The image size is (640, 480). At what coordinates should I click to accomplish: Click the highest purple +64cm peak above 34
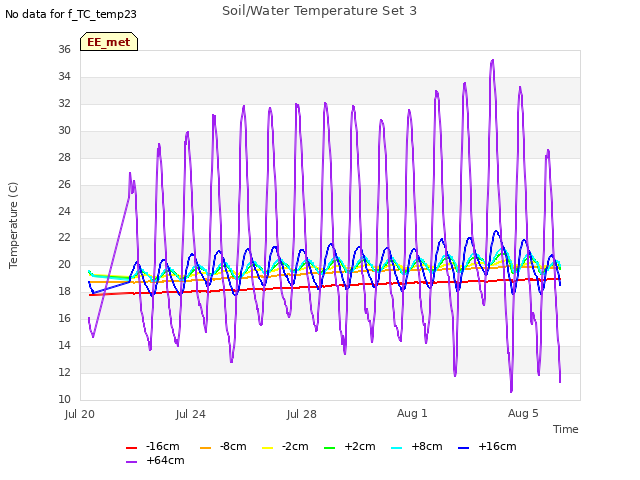[x=493, y=60]
